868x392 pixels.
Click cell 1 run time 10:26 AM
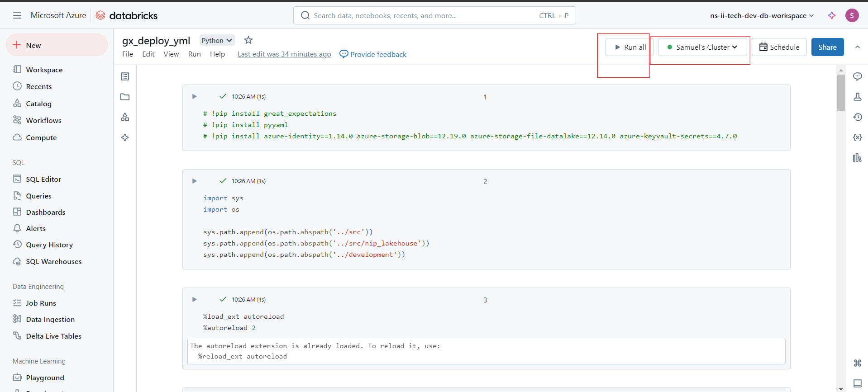click(x=248, y=96)
